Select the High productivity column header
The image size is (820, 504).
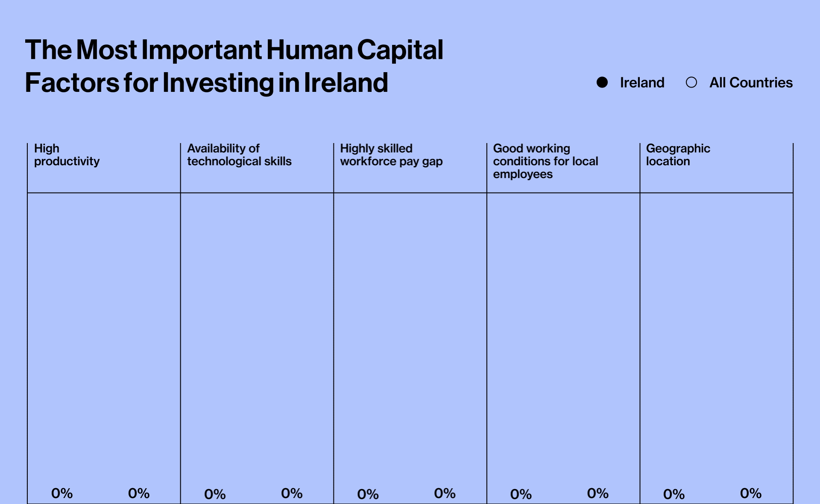[67, 155]
